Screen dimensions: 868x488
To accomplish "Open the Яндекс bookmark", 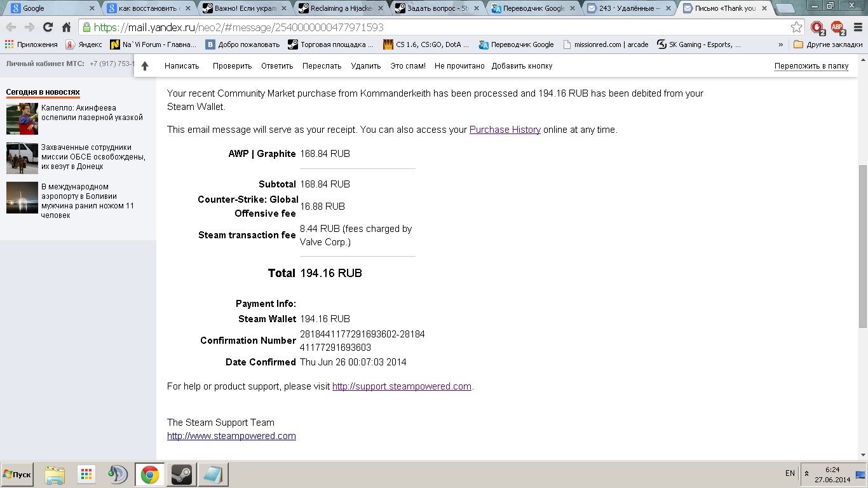I will 84,44.
